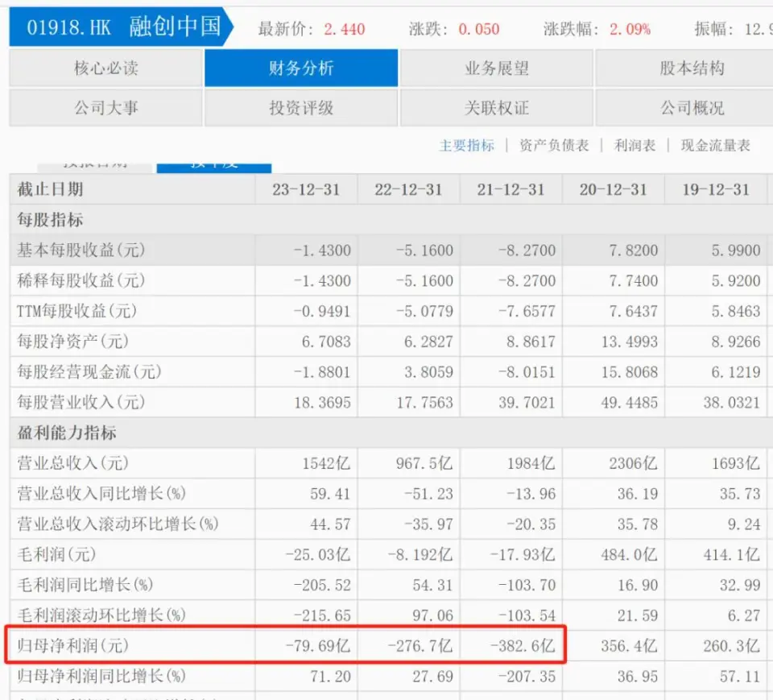The width and height of the screenshot is (773, 700).
Task: Click the 归母净利润(元) row label
Action: tap(72, 646)
